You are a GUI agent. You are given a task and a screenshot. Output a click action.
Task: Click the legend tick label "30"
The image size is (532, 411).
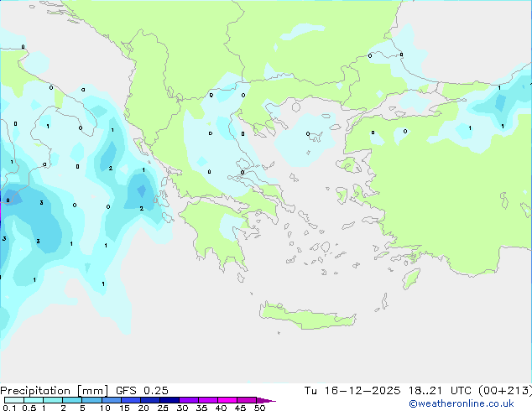point(182,408)
